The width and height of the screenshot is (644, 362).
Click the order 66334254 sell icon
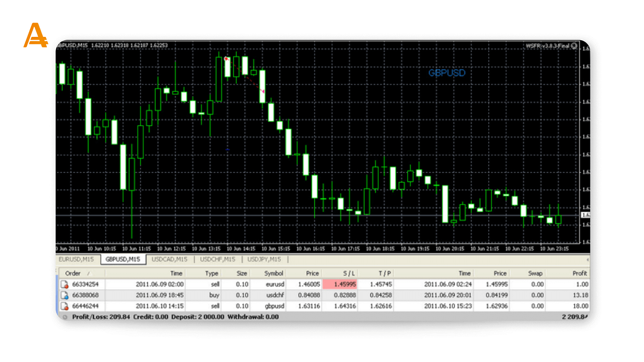[64, 284]
